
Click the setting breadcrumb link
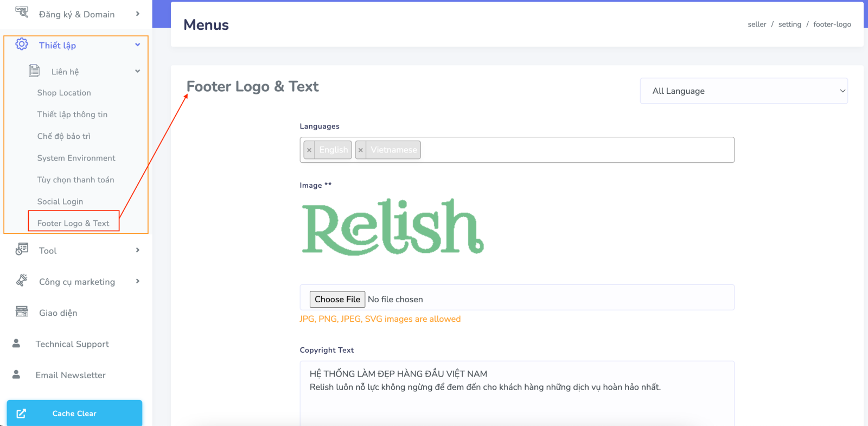click(789, 24)
